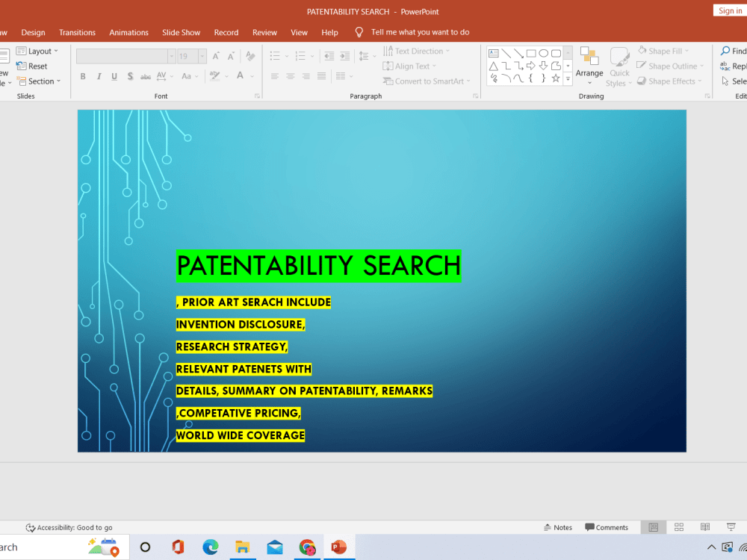Switch to Normal view in status bar
This screenshot has height=560, width=747.
coord(653,527)
